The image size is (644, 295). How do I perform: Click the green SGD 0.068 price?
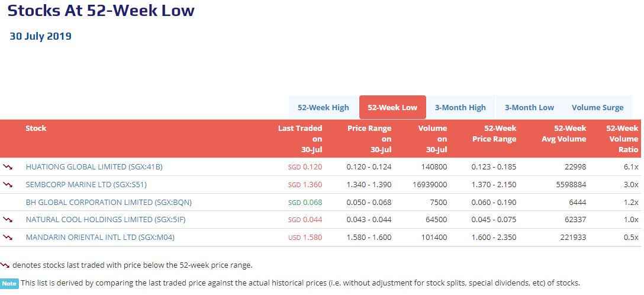click(x=305, y=202)
